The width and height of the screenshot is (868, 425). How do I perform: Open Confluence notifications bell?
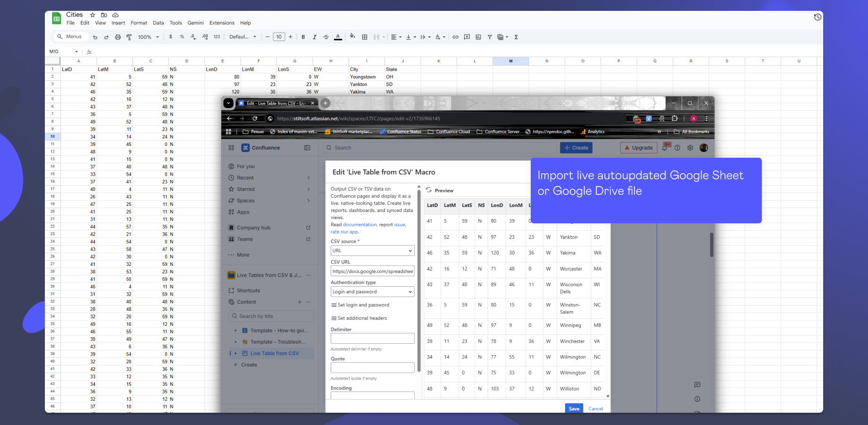tap(665, 147)
